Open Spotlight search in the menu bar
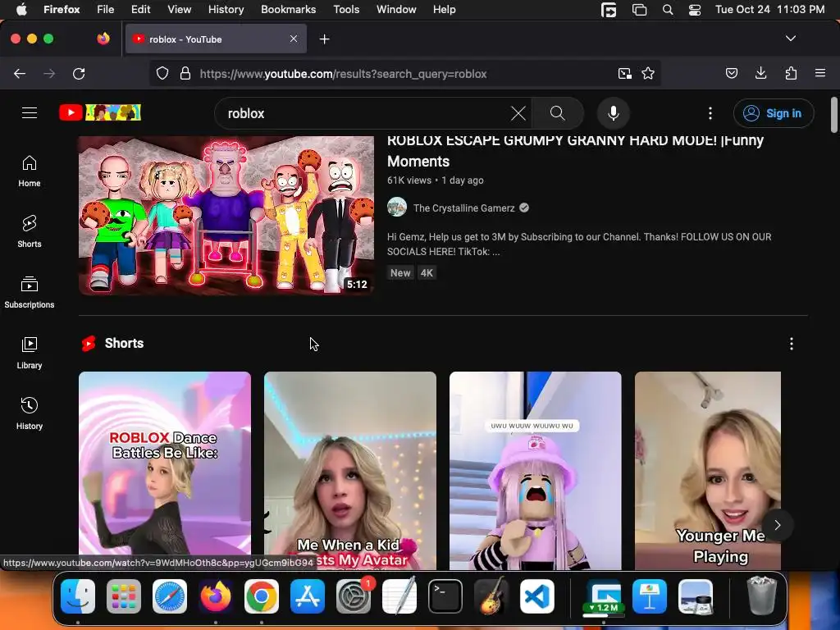840x630 pixels. (x=668, y=10)
